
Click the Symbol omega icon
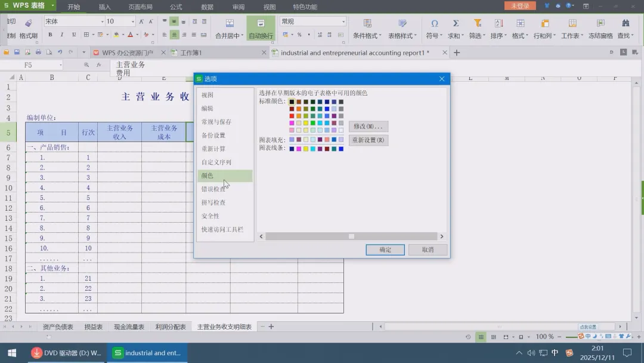435,23
